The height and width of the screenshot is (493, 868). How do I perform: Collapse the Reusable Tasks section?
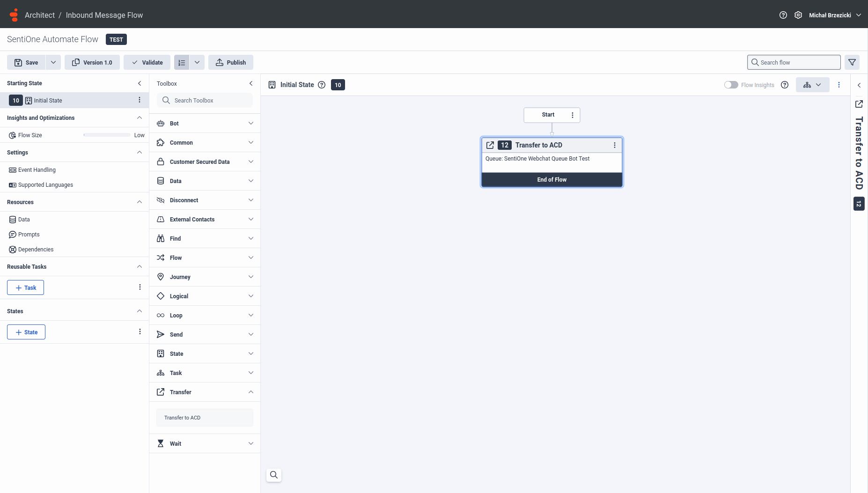(140, 266)
